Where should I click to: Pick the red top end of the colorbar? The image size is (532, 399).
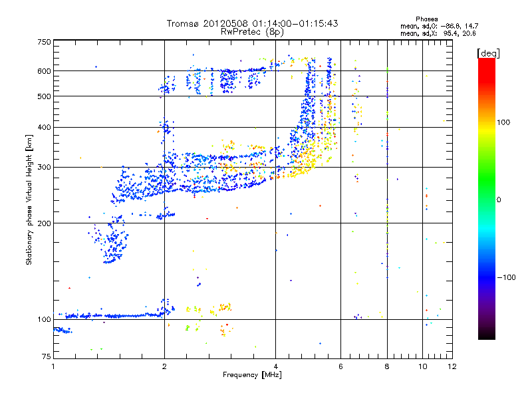[x=486, y=62]
